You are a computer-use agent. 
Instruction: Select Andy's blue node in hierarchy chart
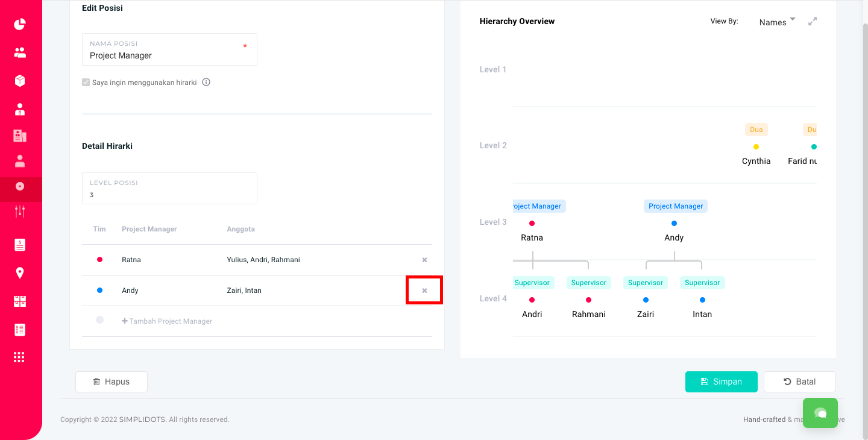(x=674, y=224)
